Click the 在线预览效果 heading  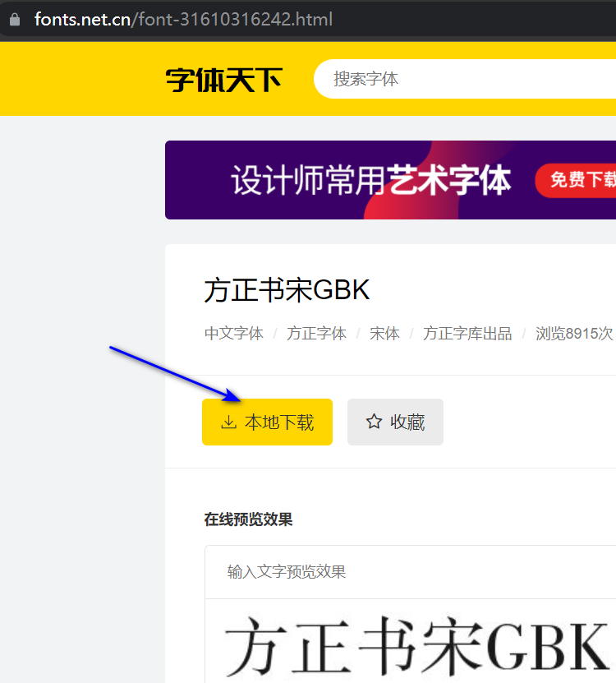(248, 519)
